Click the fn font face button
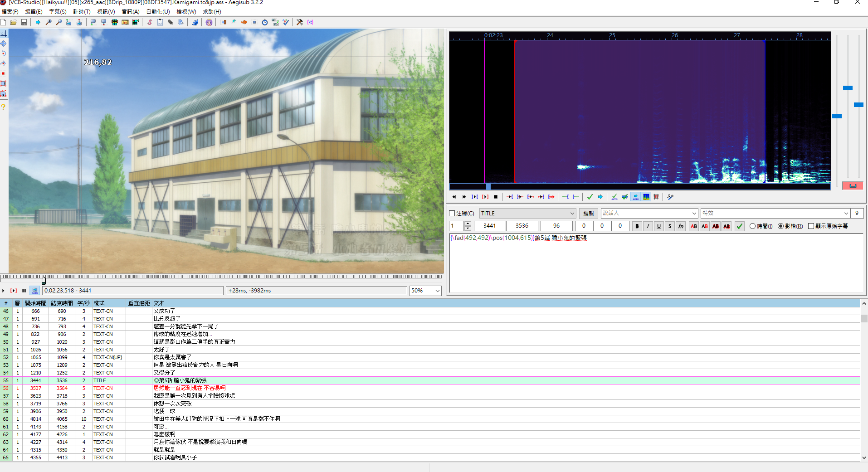Screen dimensions: 868x472 681,226
